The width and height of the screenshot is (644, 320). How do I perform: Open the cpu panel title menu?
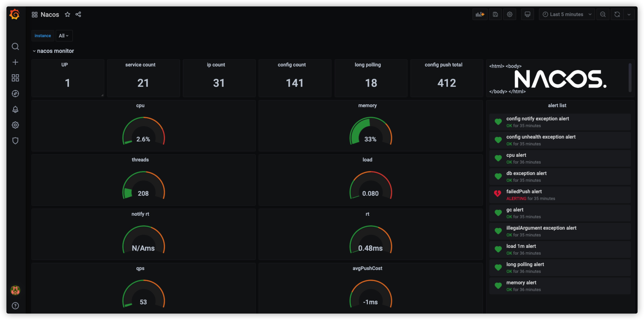pyautogui.click(x=140, y=105)
